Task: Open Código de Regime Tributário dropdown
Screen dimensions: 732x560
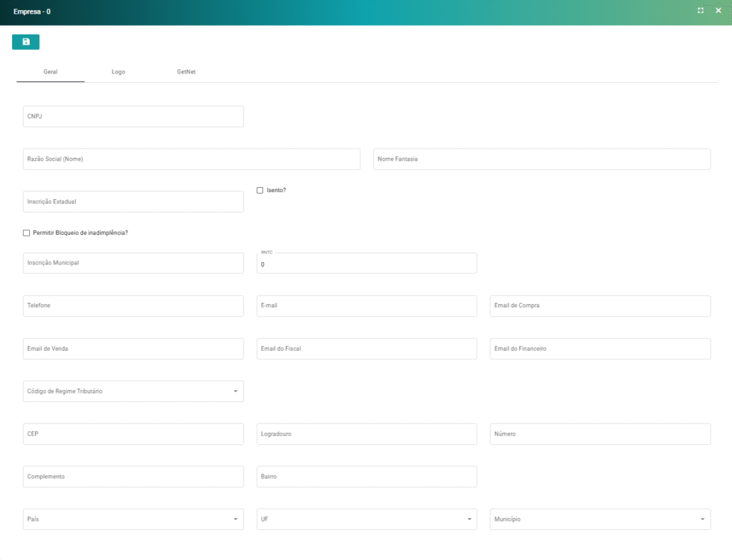Action: (x=133, y=391)
